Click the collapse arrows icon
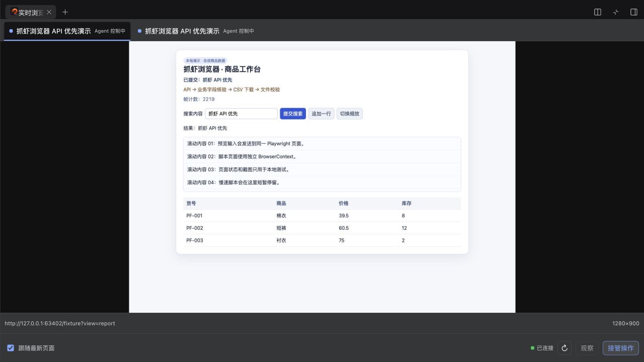 coord(616,12)
